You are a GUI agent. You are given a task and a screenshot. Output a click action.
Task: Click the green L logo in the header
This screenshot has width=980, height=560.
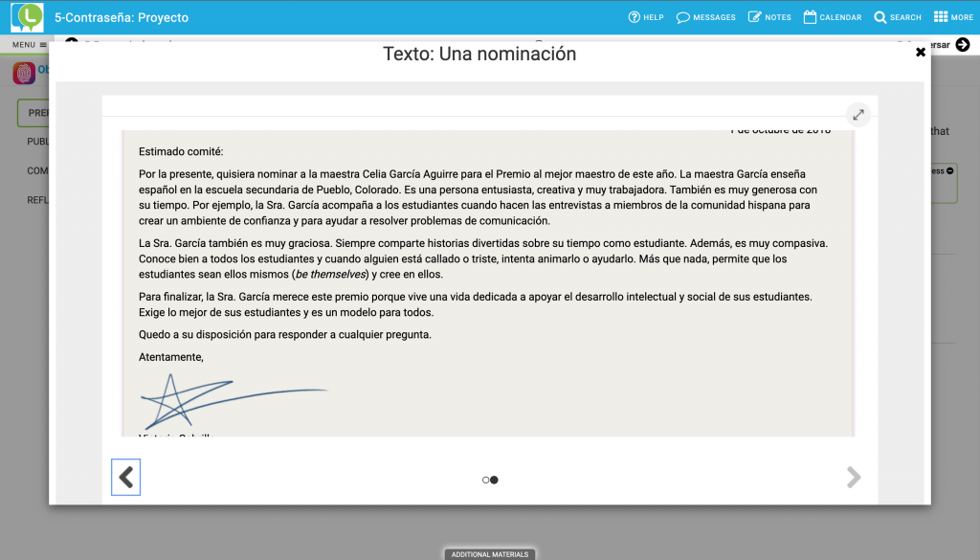click(27, 17)
